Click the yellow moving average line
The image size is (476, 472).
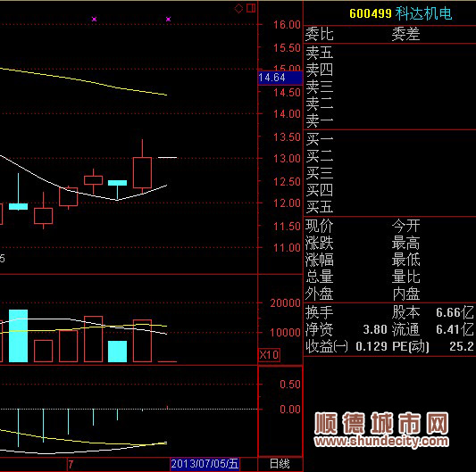click(x=83, y=81)
